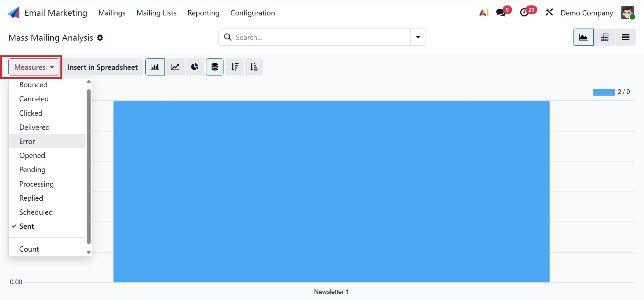Open the Reporting menu
Viewport: 644px width, 300px height.
click(203, 13)
